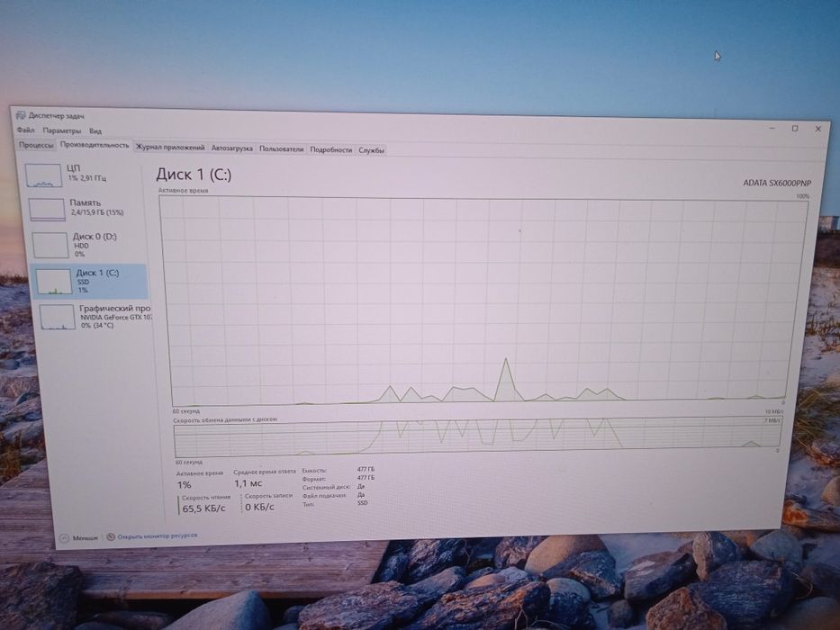This screenshot has width=840, height=630.
Task: Click the Системный диск label
Action: pos(326,487)
